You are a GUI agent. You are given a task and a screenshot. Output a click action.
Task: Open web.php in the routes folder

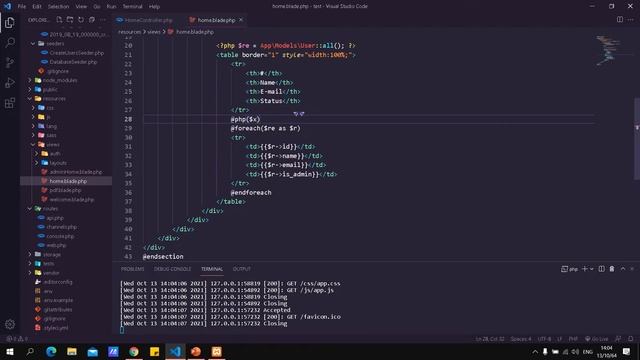click(56, 245)
